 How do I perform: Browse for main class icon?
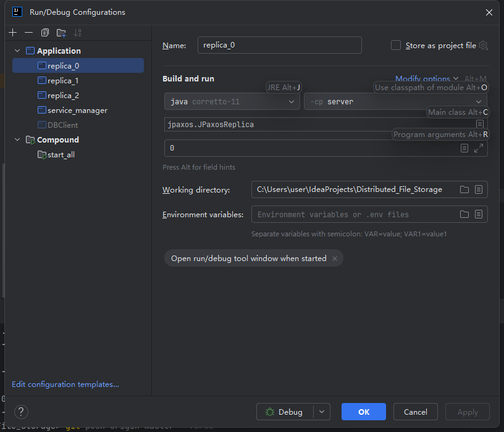click(479, 124)
